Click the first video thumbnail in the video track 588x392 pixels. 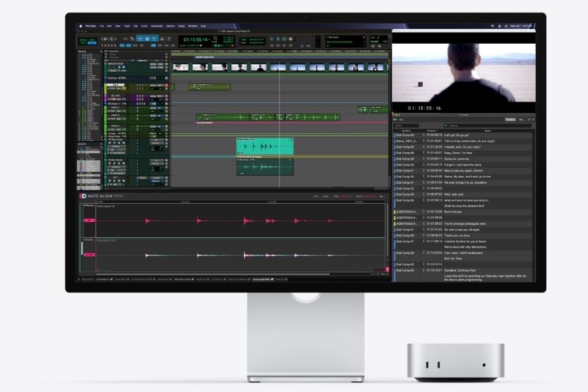pyautogui.click(x=180, y=67)
